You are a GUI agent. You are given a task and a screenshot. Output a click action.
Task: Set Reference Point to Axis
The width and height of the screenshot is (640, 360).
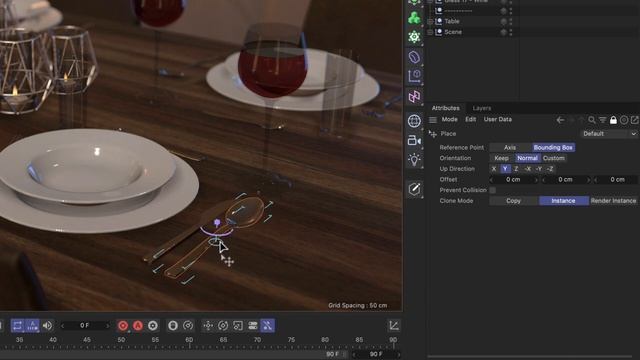(510, 147)
